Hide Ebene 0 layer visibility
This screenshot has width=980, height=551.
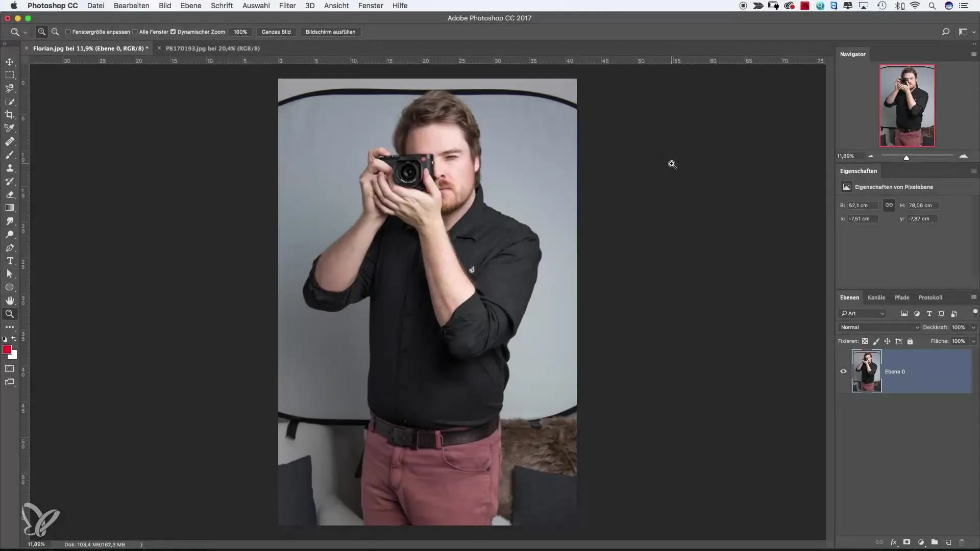tap(843, 371)
